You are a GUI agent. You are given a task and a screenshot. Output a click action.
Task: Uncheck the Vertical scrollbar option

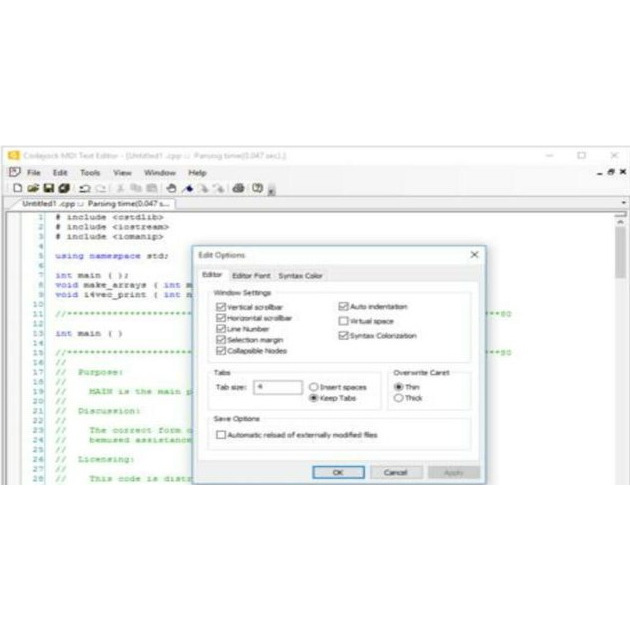[221, 307]
